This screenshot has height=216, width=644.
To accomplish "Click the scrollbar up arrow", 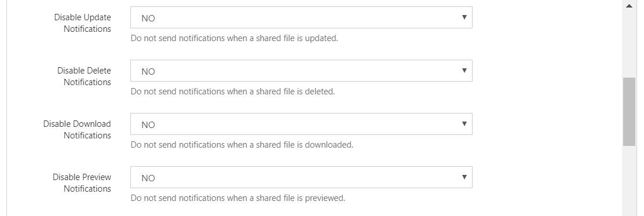I will [629, 6].
